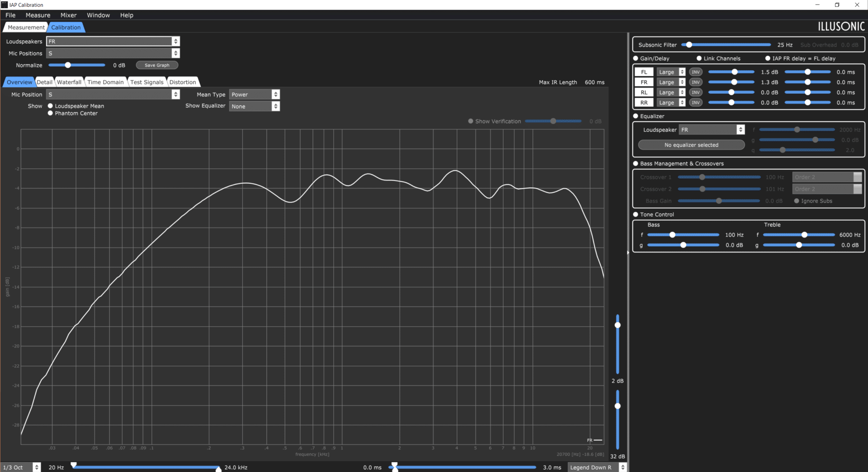
Task: Select the RL channel box
Action: [644, 92]
